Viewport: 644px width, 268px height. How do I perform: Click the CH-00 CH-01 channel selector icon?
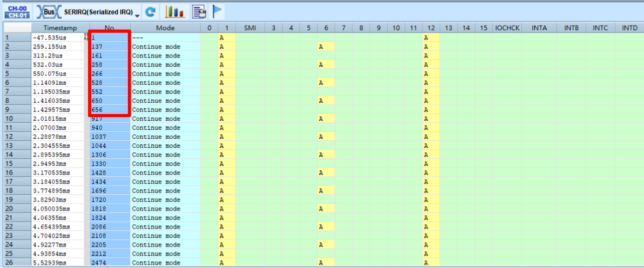pyautogui.click(x=17, y=12)
